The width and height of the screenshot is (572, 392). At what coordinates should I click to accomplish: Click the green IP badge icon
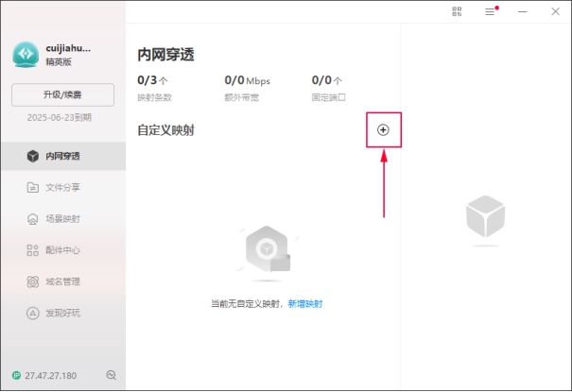point(17,375)
